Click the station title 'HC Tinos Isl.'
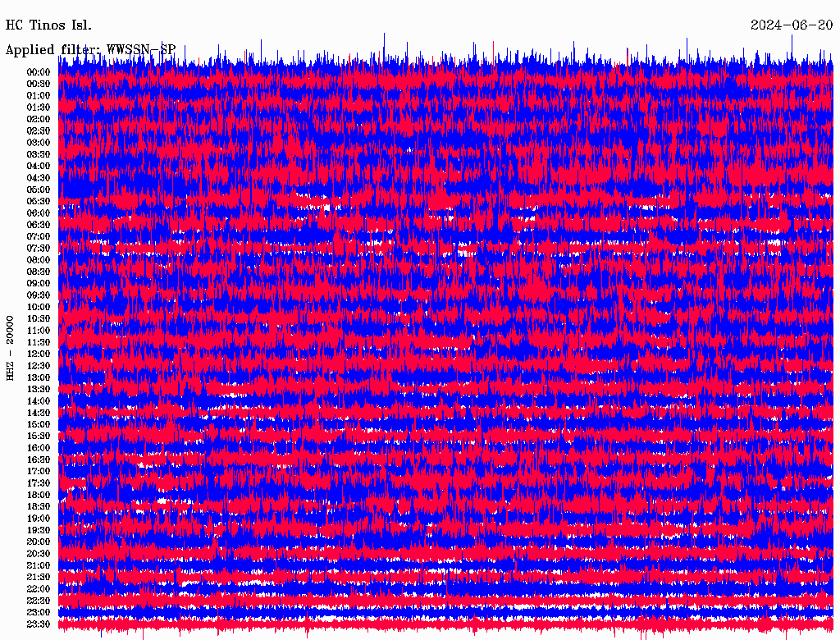This screenshot has height=640, width=840. (48, 25)
